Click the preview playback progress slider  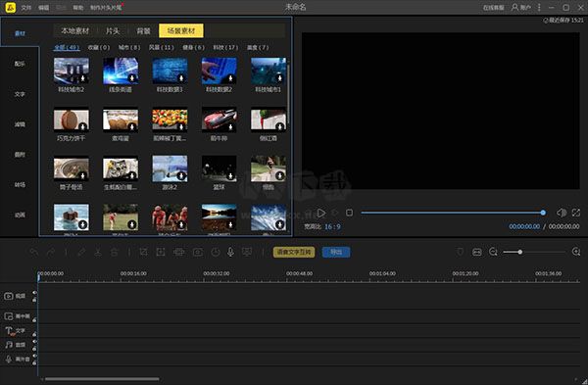(453, 213)
